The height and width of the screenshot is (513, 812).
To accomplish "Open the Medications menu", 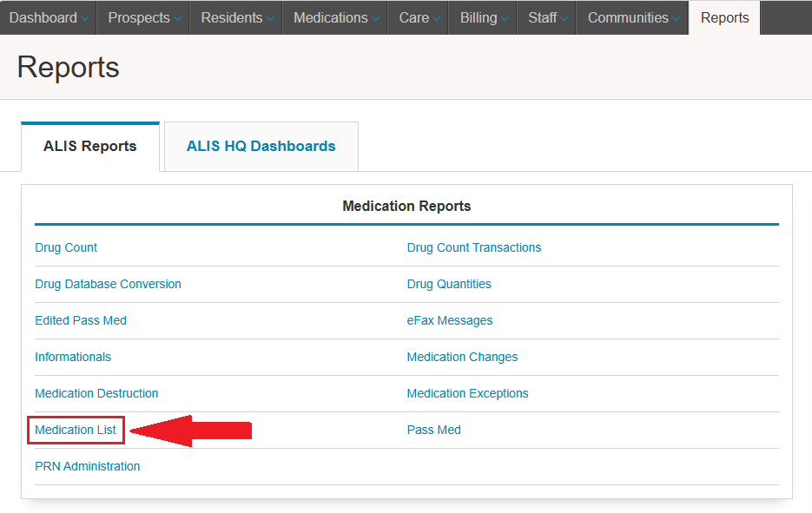I will pyautogui.click(x=335, y=17).
